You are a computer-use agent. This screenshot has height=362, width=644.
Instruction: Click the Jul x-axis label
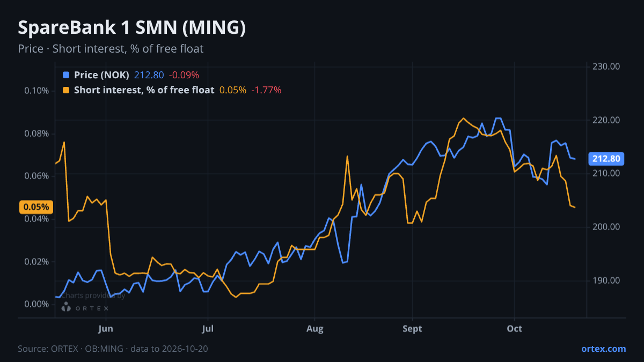tap(208, 329)
